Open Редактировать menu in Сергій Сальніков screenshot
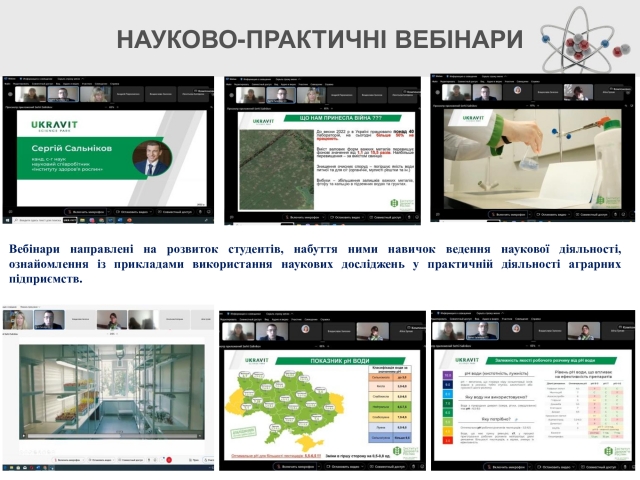The height and width of the screenshot is (480, 640). coord(21,84)
